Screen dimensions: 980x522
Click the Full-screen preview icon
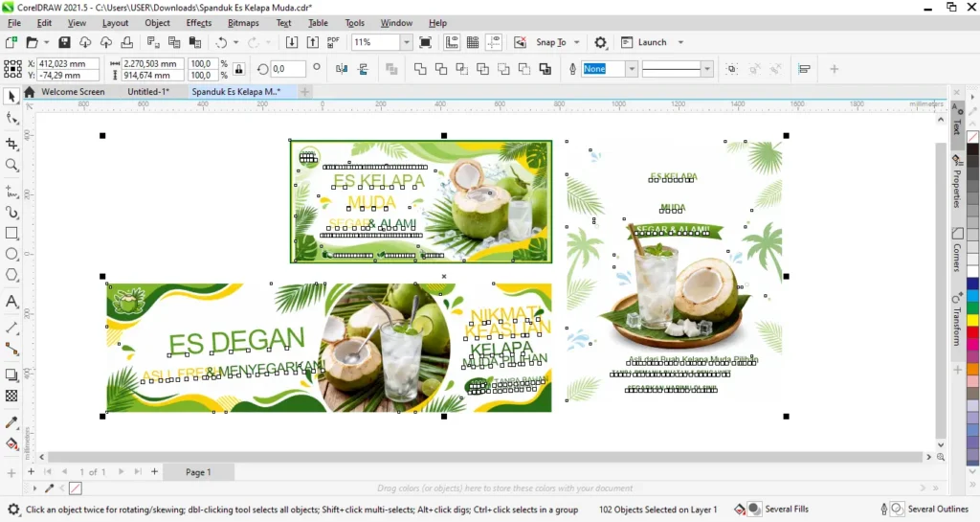pos(425,42)
